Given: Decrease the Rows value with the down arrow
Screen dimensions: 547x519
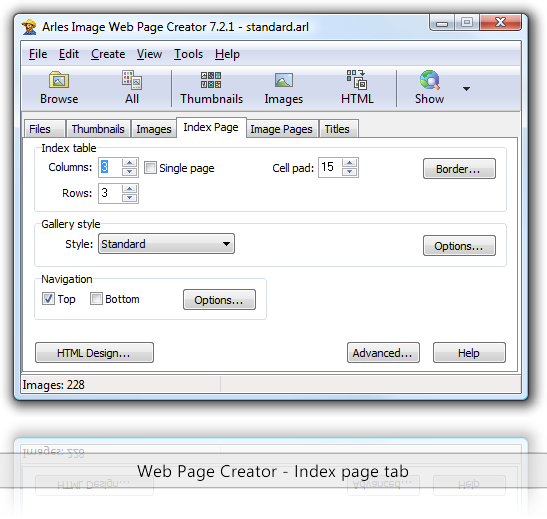Looking at the screenshot, I should click(130, 198).
